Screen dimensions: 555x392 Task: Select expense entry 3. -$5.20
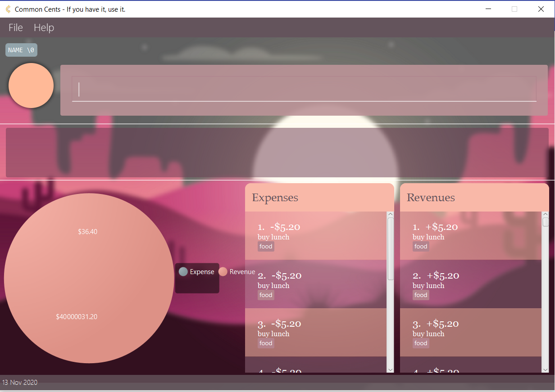pos(316,333)
